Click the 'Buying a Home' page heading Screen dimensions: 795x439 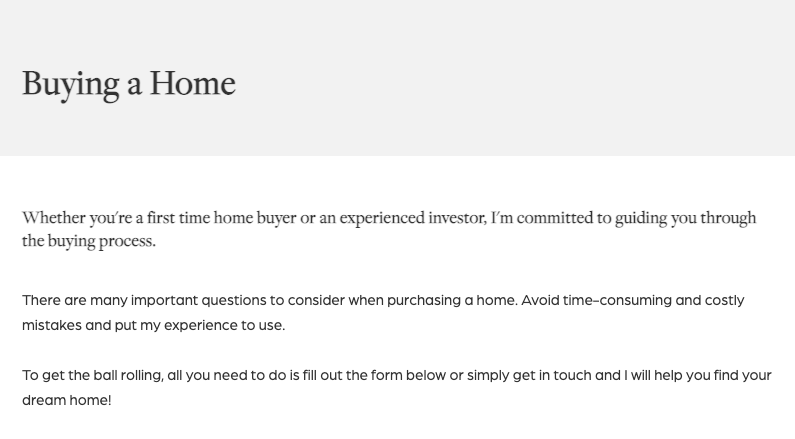point(129,84)
